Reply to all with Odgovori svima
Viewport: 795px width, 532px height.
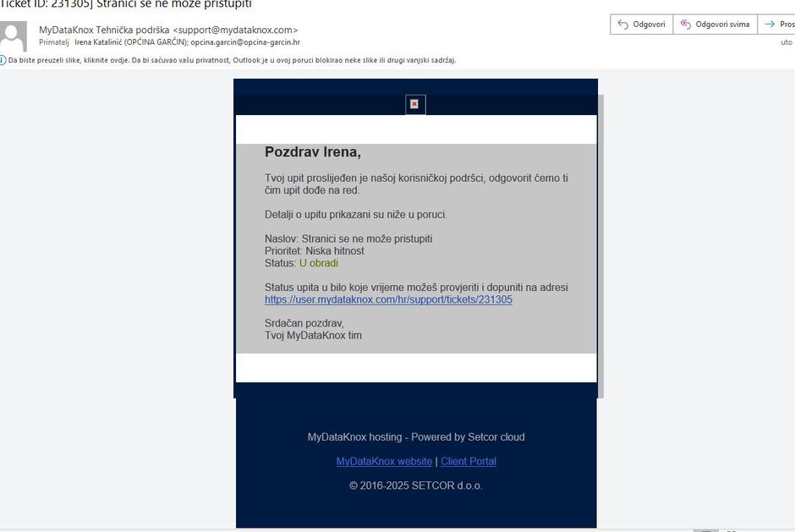point(715,25)
